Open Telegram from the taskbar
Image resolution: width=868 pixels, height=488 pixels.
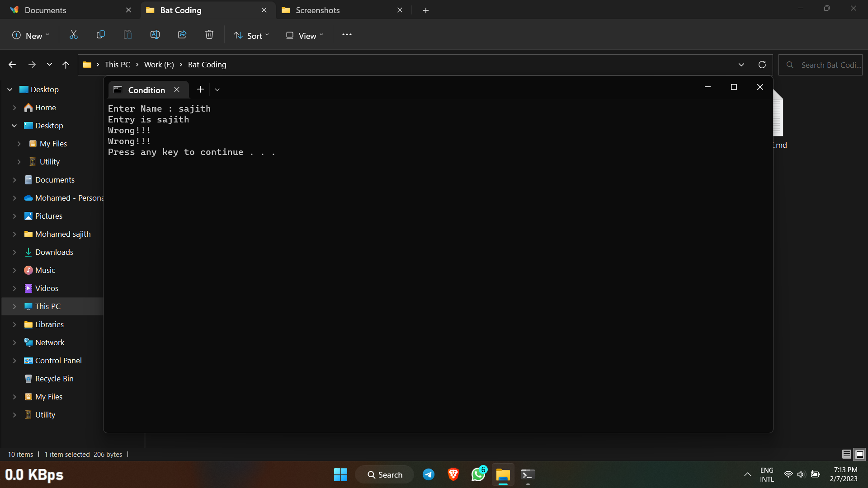click(x=428, y=474)
